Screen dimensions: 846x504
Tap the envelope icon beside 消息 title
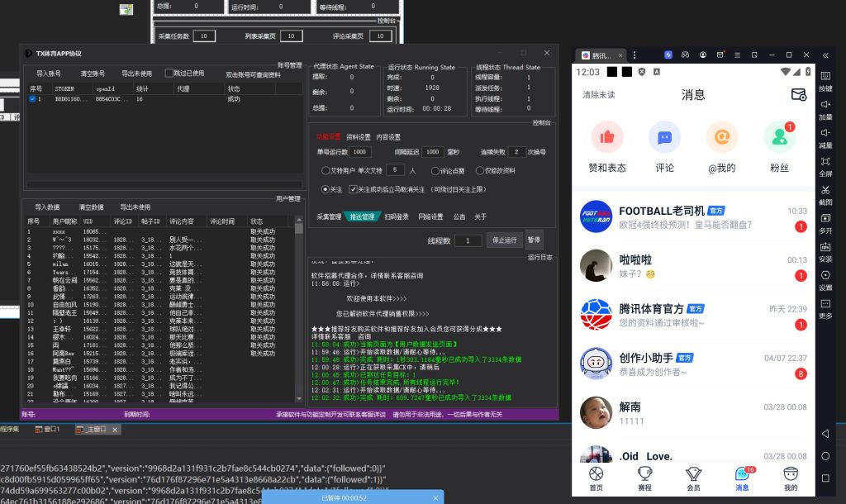[798, 95]
